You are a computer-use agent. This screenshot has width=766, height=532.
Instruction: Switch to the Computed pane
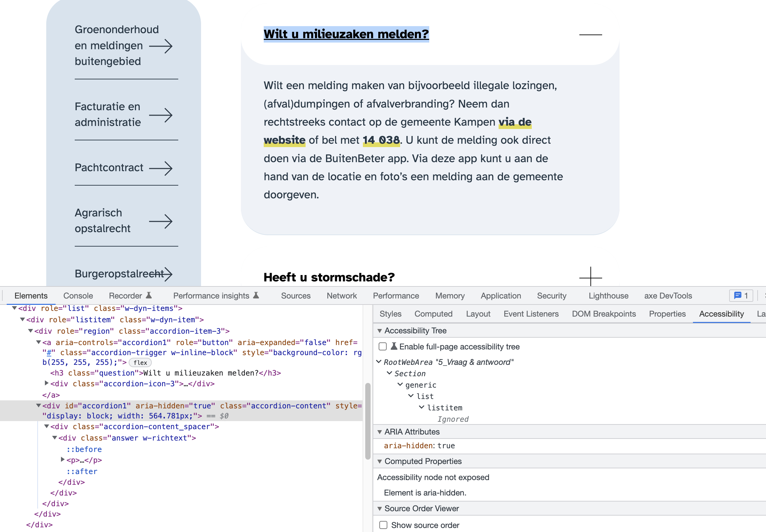[433, 314]
